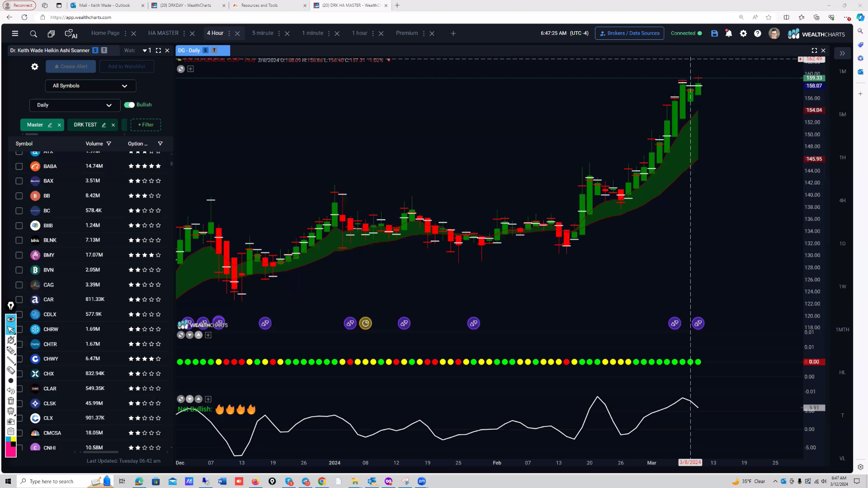
Task: Click the Add to Watchlist button
Action: point(127,66)
